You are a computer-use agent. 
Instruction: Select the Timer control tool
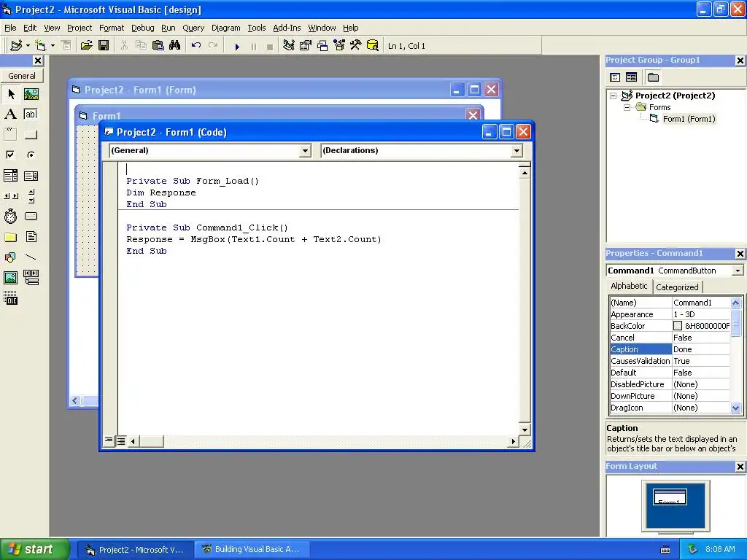(x=10, y=216)
